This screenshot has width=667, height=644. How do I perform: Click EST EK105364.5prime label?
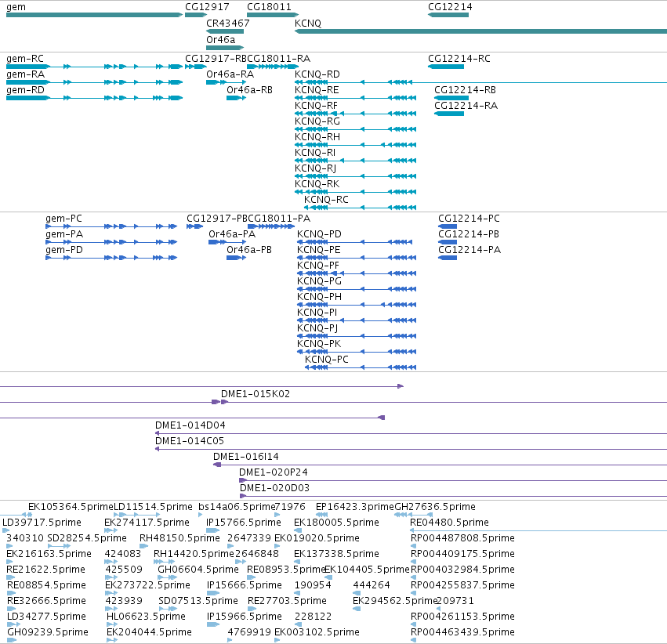pyautogui.click(x=71, y=507)
